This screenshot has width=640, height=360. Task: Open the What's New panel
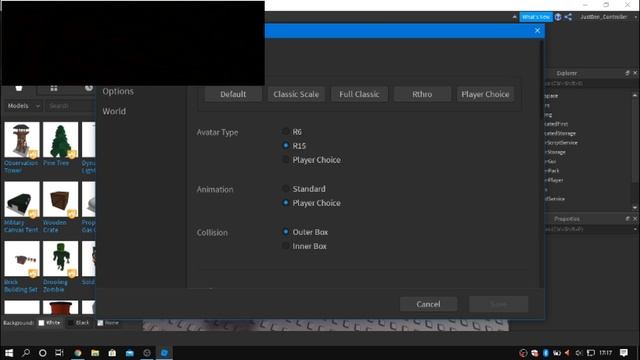(x=536, y=17)
